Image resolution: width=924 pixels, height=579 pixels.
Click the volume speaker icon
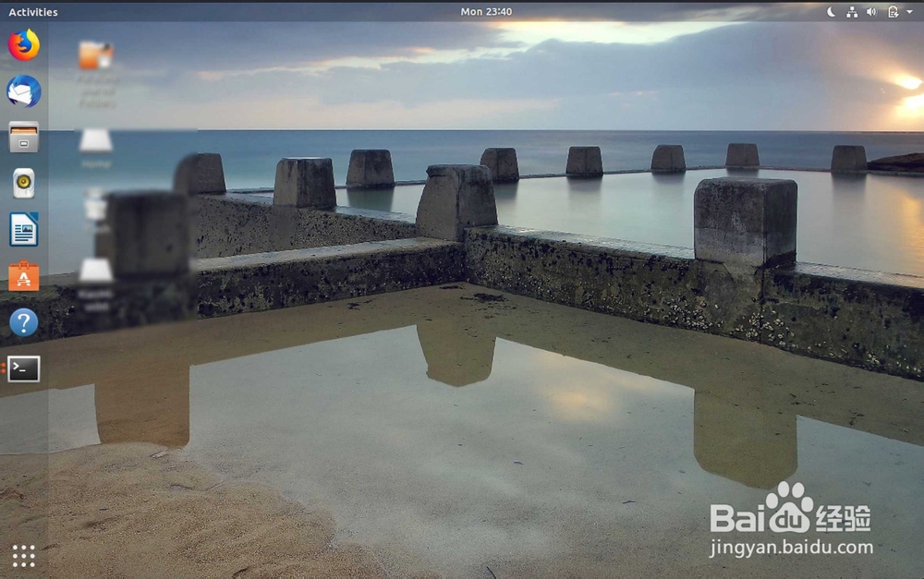pos(871,12)
